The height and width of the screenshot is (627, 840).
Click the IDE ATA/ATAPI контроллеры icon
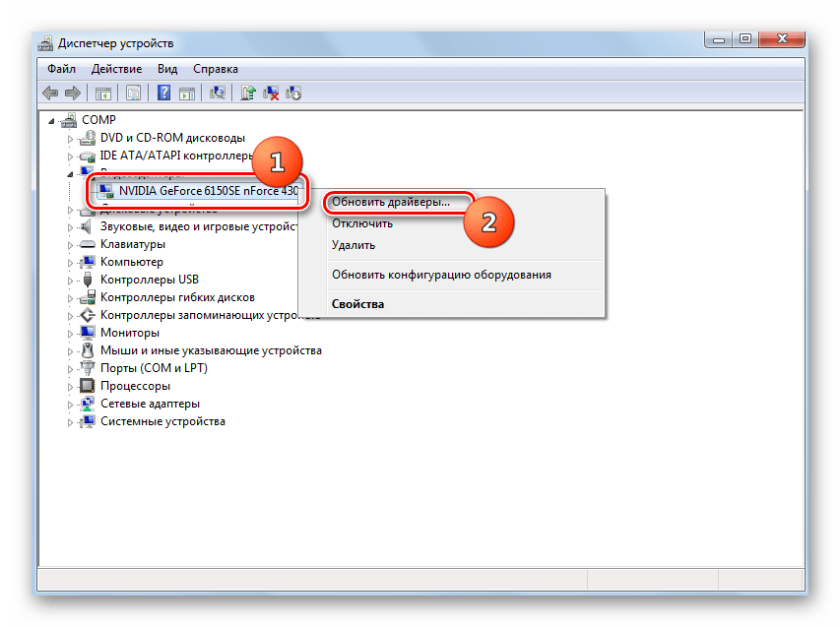click(87, 156)
